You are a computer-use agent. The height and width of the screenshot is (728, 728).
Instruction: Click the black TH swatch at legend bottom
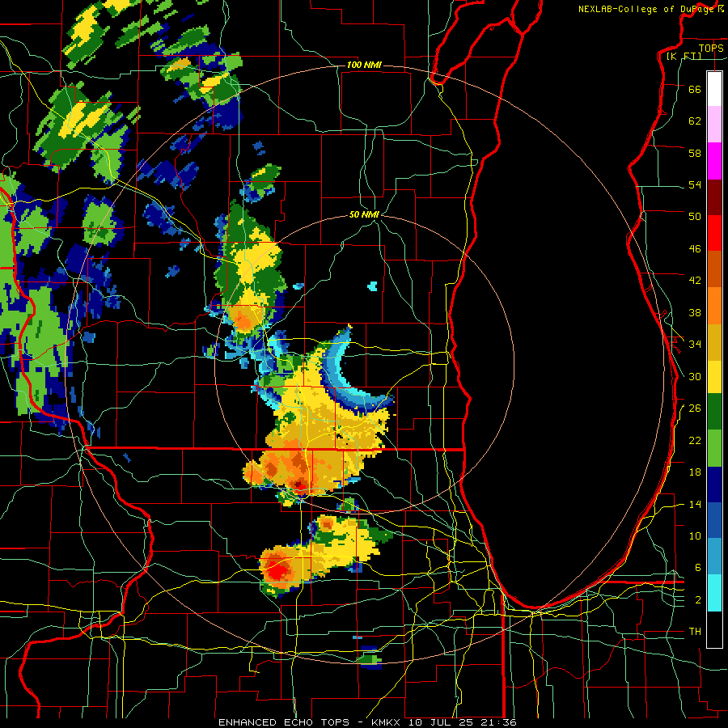tap(714, 629)
